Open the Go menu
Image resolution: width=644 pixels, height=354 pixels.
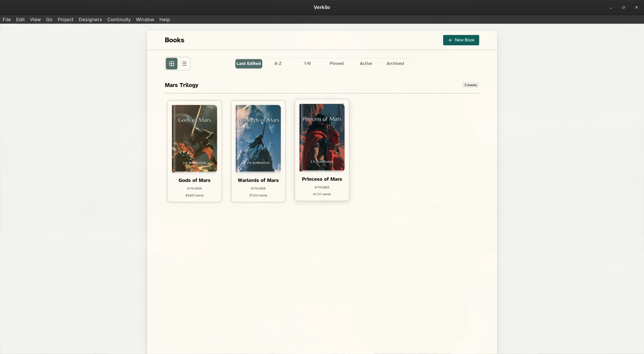(49, 19)
